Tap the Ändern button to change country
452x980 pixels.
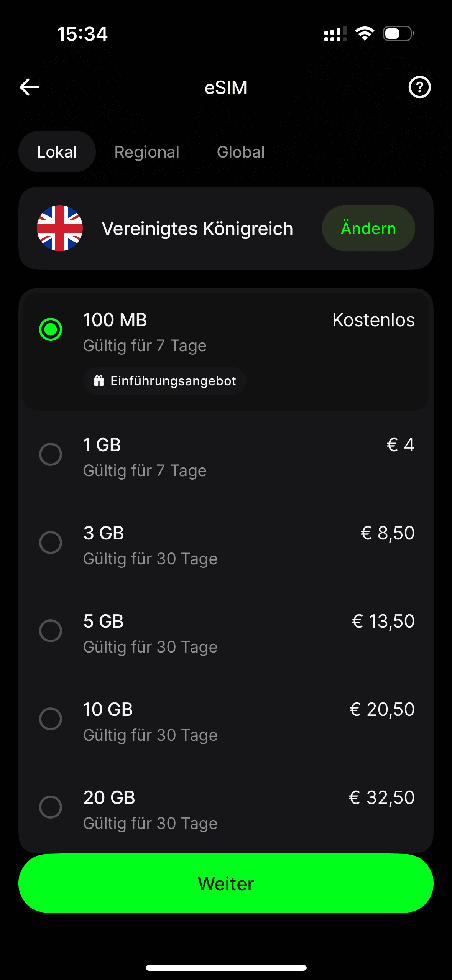pyautogui.click(x=368, y=228)
